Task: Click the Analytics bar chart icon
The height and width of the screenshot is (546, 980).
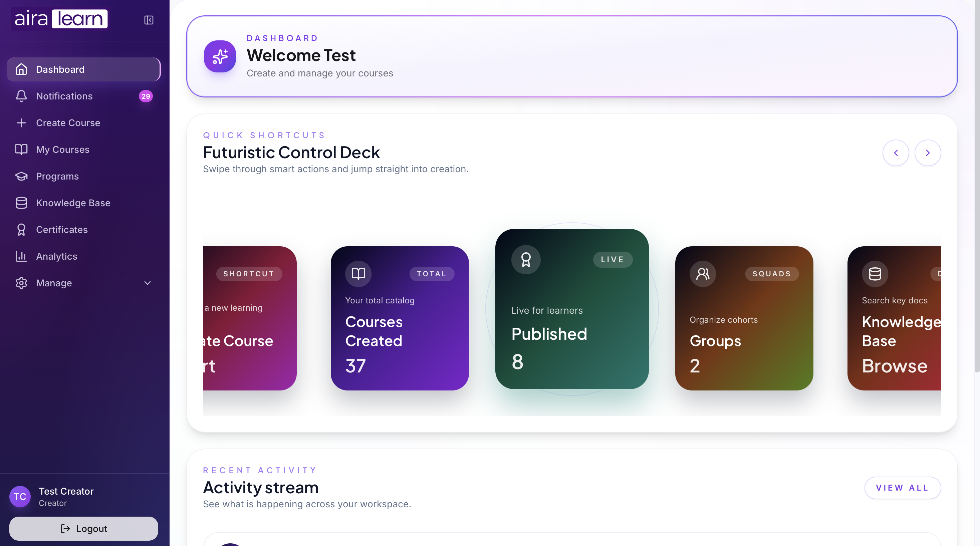Action: click(x=21, y=256)
